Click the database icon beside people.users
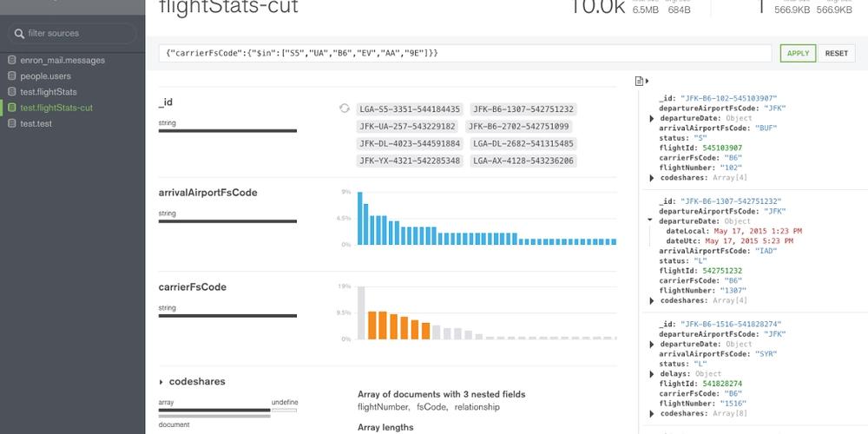This screenshot has height=434, width=868. (x=11, y=76)
